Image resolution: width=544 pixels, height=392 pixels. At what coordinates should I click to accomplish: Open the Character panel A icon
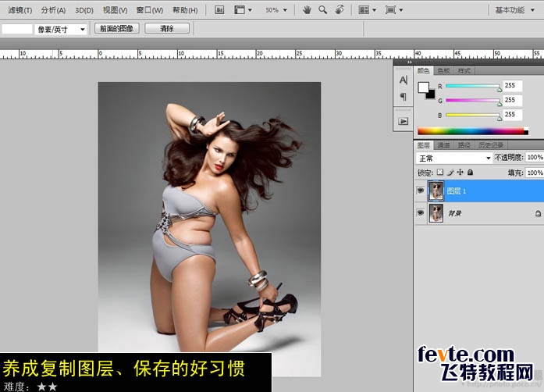pos(404,80)
